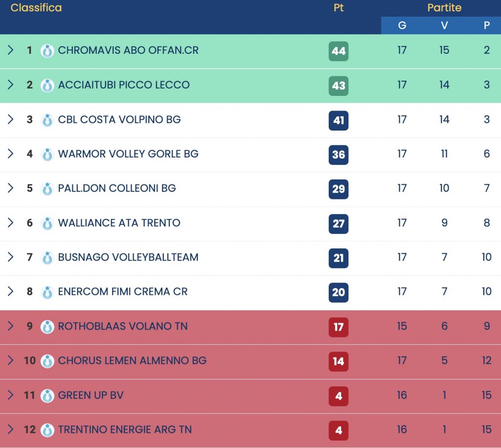Open the BUSNAGO VOLLEYBALLTEAM team name
This screenshot has width=501, height=448.
point(128,257)
